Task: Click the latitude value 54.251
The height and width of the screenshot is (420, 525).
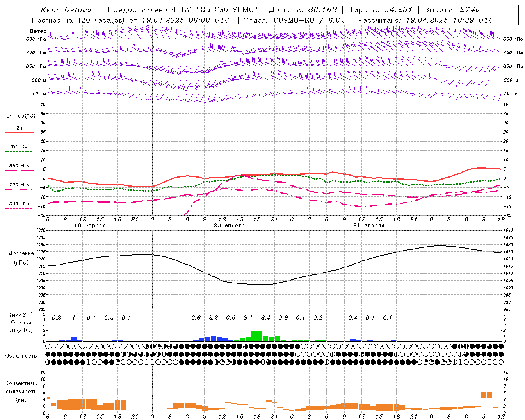Action: 398,10
